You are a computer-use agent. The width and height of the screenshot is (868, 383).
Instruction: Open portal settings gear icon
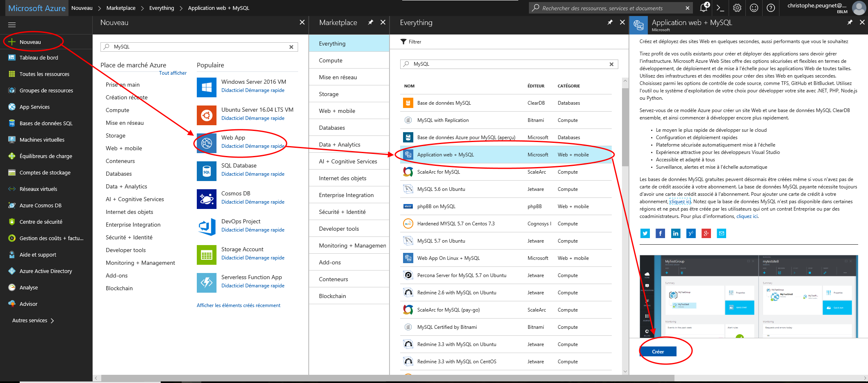point(737,8)
